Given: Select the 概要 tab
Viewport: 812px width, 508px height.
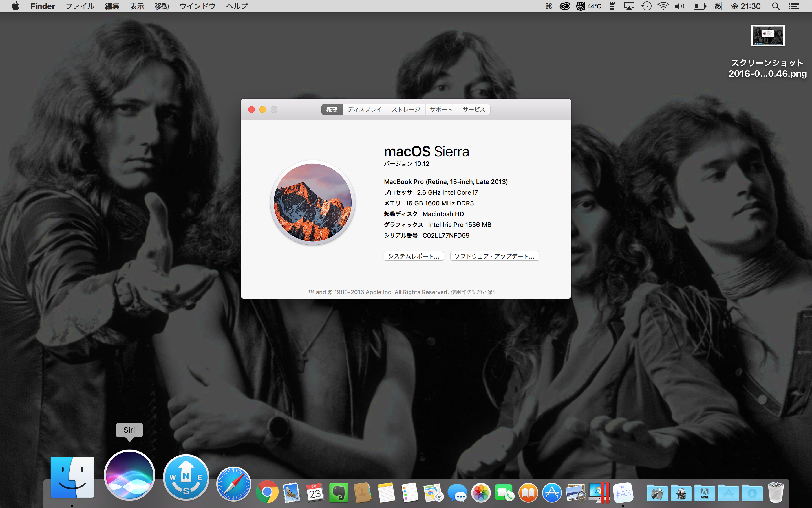Looking at the screenshot, I should click(x=332, y=110).
